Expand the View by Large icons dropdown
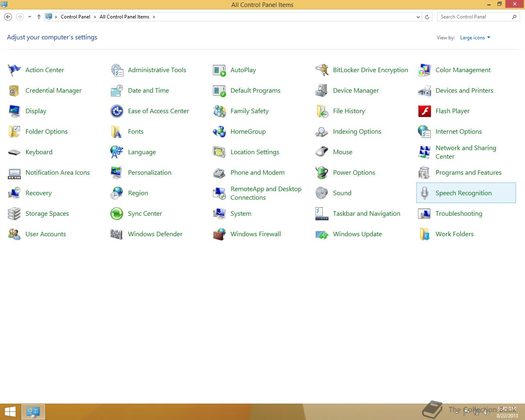525x420 pixels. (475, 38)
